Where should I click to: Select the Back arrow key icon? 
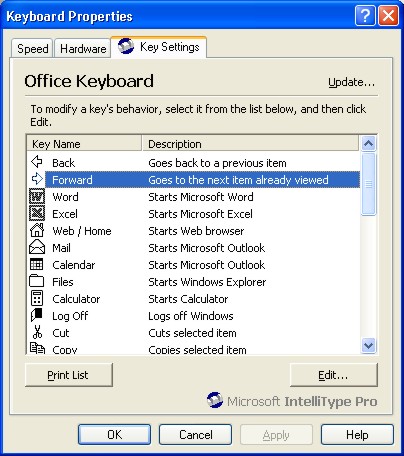37,162
